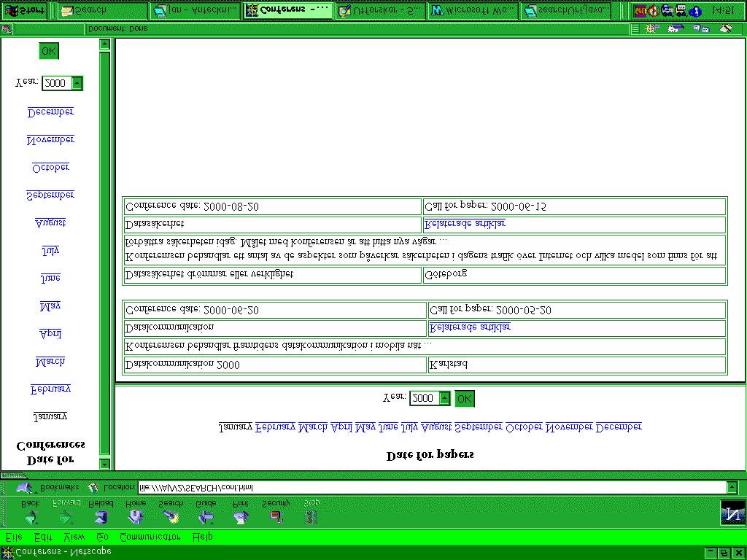The image size is (747, 560).
Task: Click the Netscape N logo animation
Action: coord(732,512)
